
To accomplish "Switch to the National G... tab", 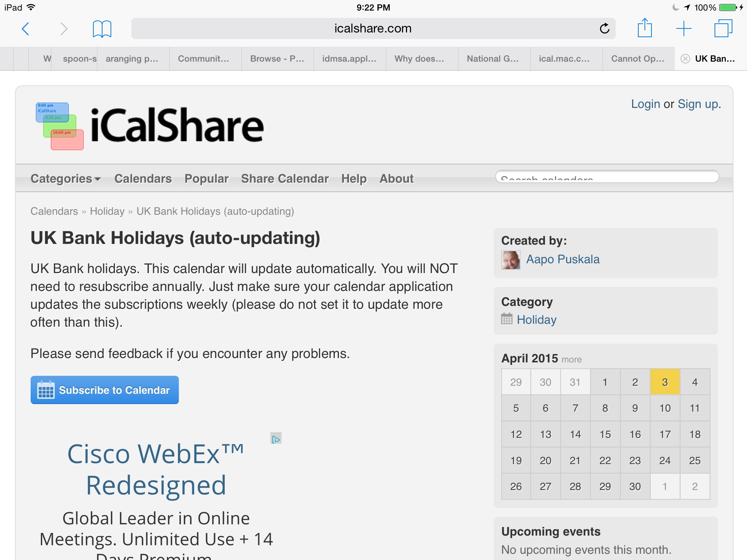I will click(x=492, y=59).
